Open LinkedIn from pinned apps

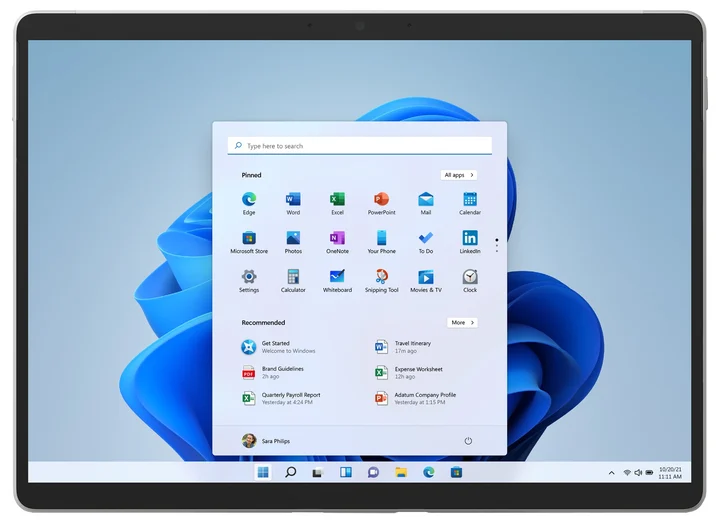[470, 239]
